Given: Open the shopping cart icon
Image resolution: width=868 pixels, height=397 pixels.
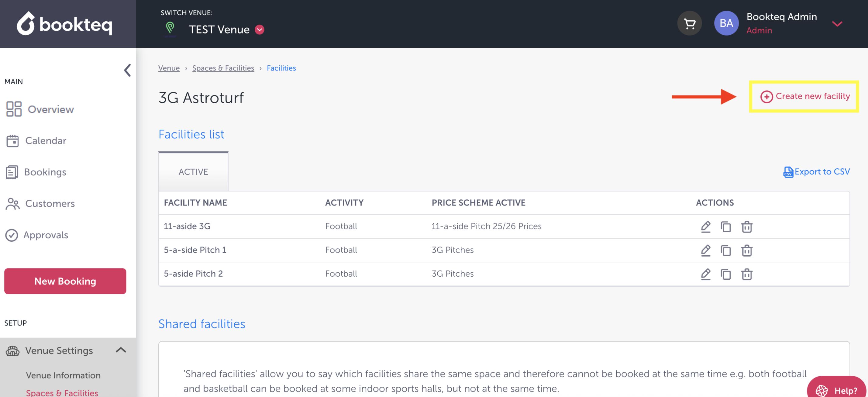Looking at the screenshot, I should pos(689,24).
